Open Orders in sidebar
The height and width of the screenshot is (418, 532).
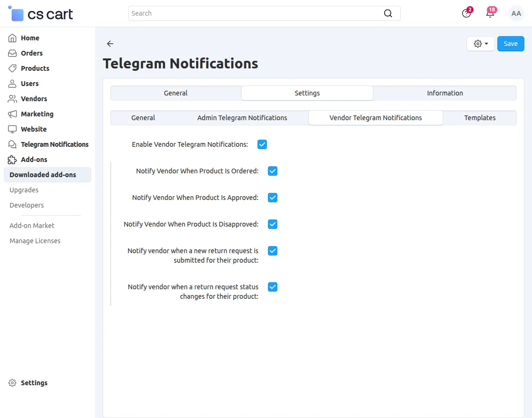pyautogui.click(x=31, y=53)
